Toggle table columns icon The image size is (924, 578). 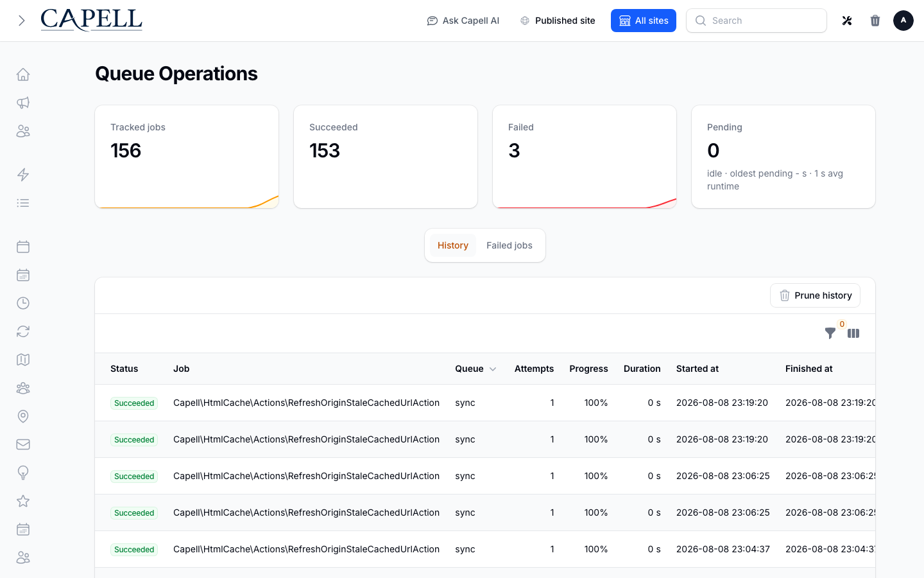(x=853, y=333)
